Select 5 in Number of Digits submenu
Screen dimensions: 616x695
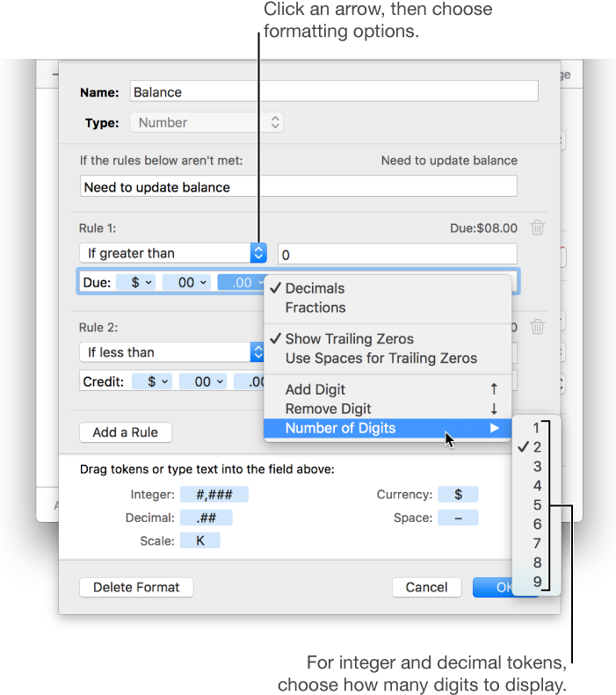click(537, 505)
